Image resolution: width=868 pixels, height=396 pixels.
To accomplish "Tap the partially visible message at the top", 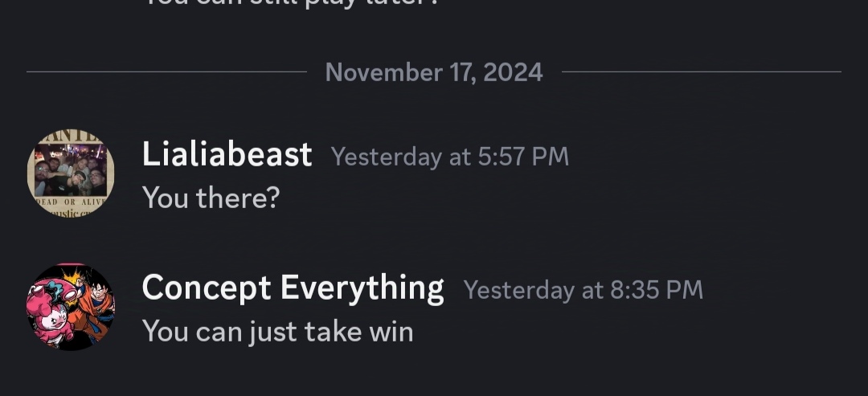I will click(292, 2).
